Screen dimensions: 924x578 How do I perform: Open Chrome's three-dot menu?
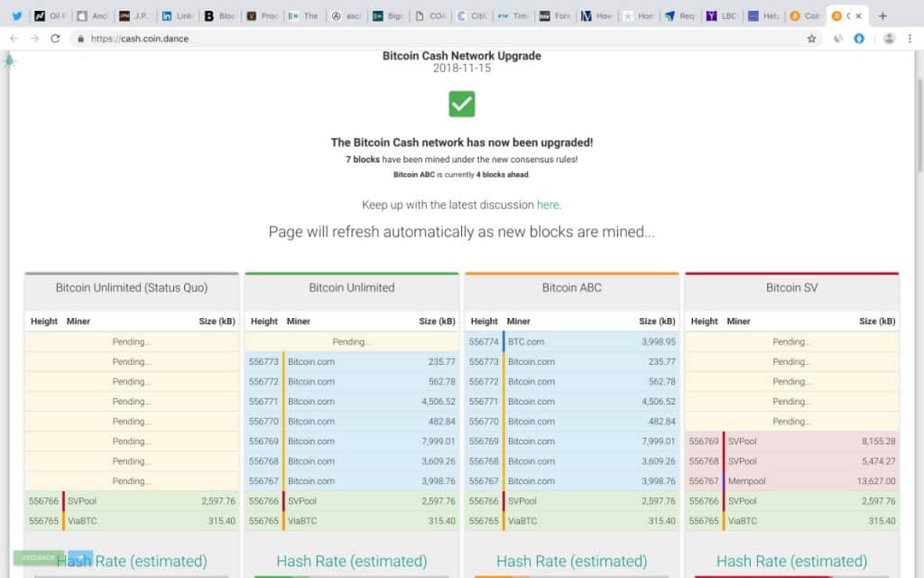pos(910,38)
